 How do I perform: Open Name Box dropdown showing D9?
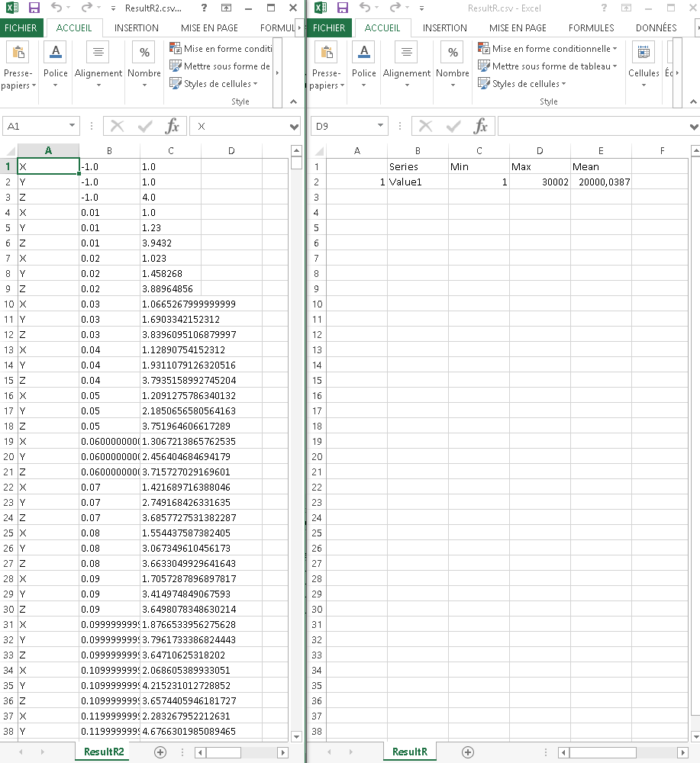[x=381, y=127]
